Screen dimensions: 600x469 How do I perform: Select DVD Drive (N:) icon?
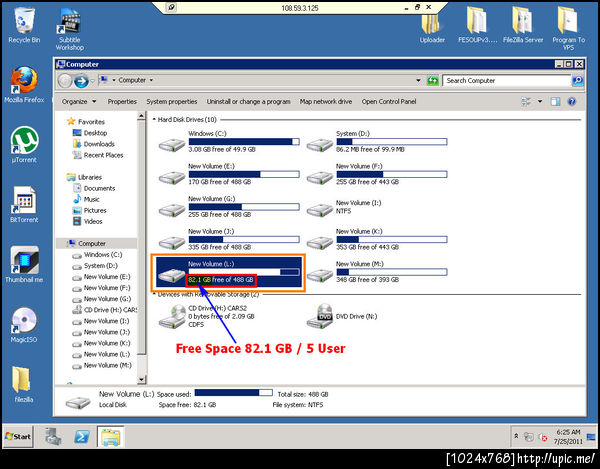pos(320,316)
